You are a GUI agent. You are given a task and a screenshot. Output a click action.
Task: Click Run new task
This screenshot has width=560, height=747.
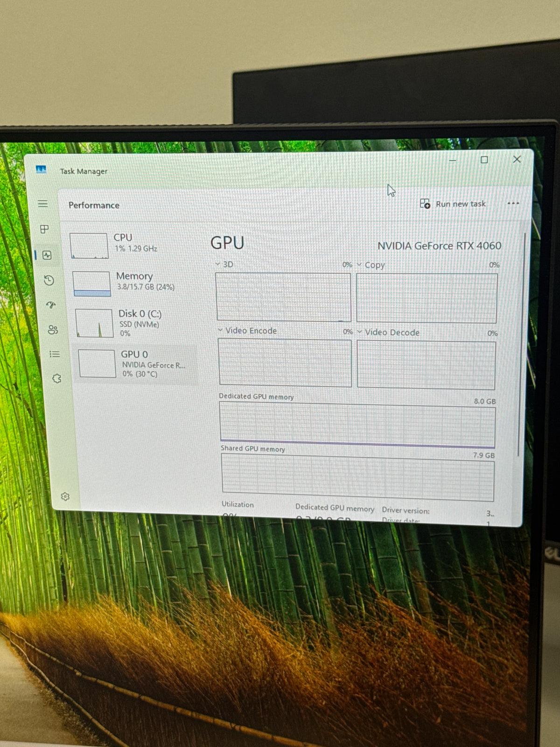tap(453, 204)
